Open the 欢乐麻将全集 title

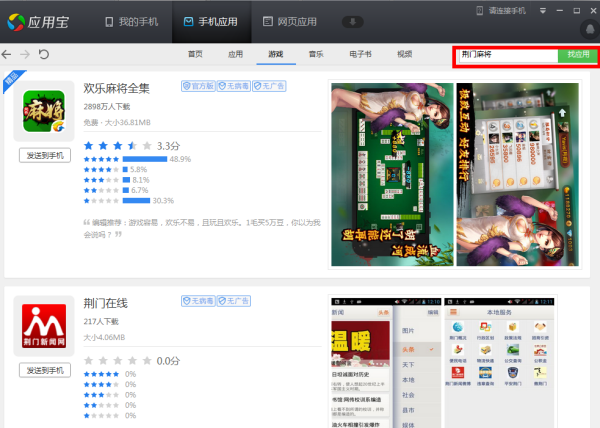[116, 88]
